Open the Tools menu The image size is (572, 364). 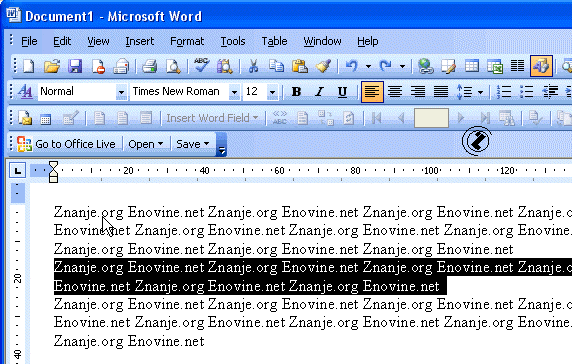coord(233,41)
